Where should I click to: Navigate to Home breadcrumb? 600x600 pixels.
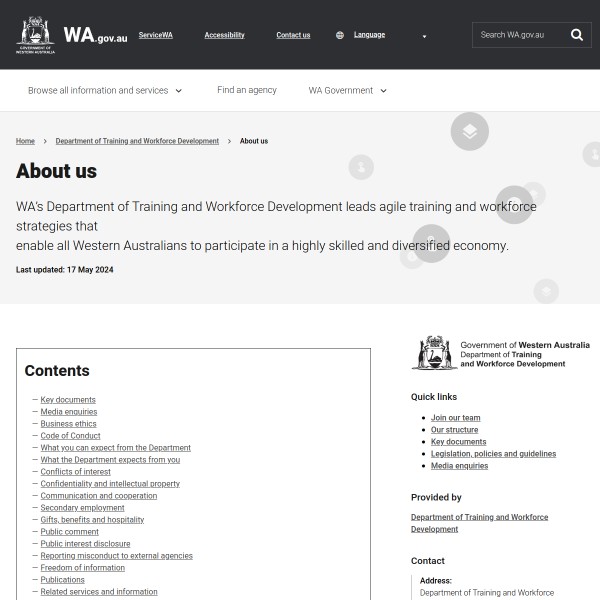click(x=25, y=141)
